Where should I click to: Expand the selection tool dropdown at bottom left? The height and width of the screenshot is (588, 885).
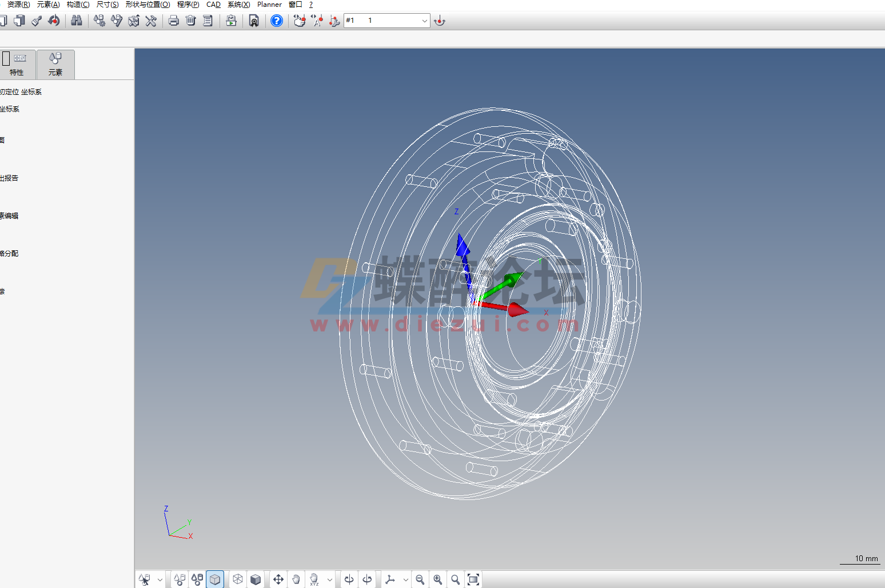click(160, 579)
